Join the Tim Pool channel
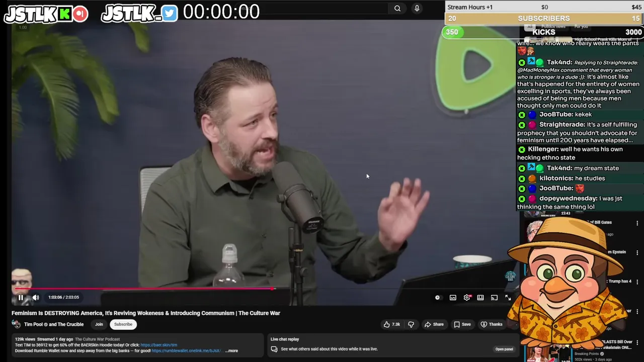This screenshot has height=362, width=644. (99, 324)
